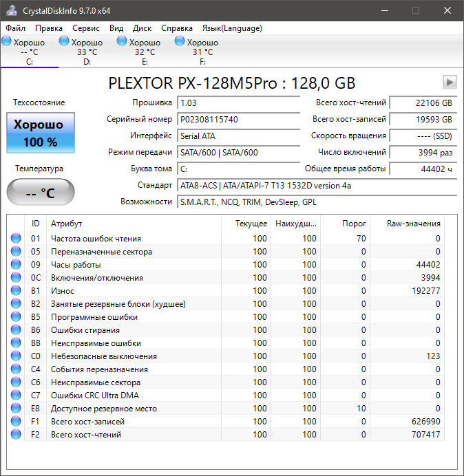
Task: Click serial number field P02308115740
Action: click(238, 119)
